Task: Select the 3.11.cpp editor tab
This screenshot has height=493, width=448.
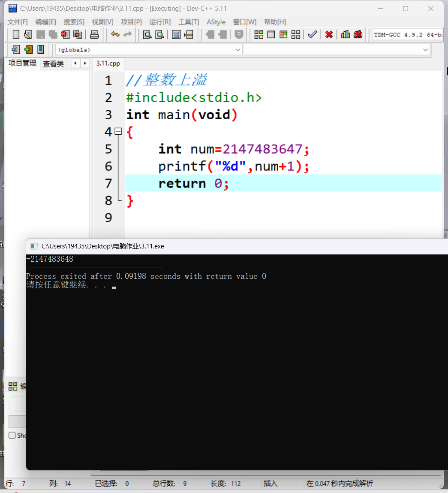Action: pos(108,63)
